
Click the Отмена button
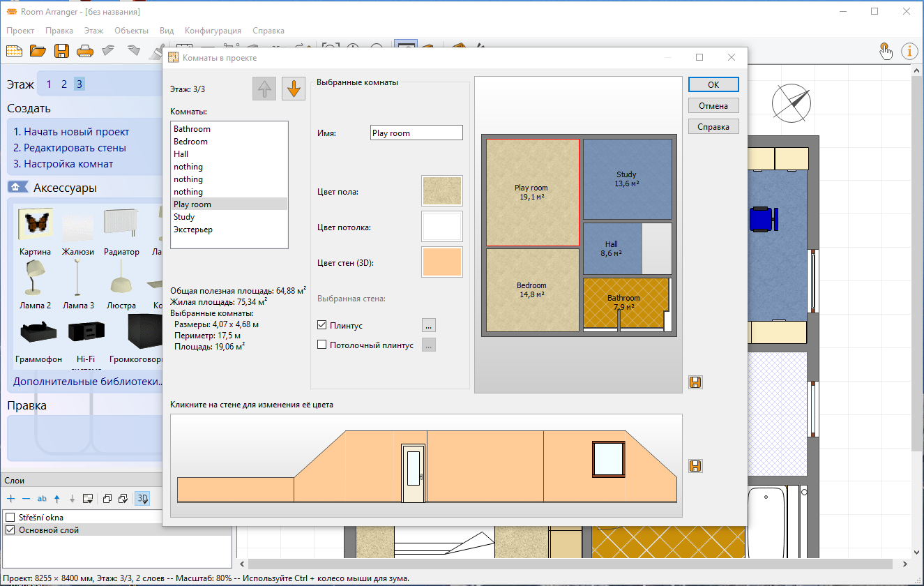point(713,106)
